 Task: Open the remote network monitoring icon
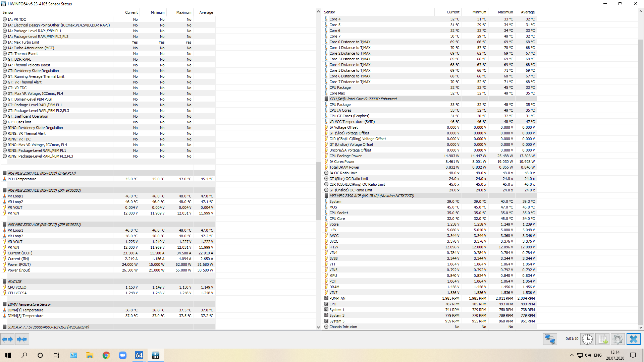click(550, 339)
